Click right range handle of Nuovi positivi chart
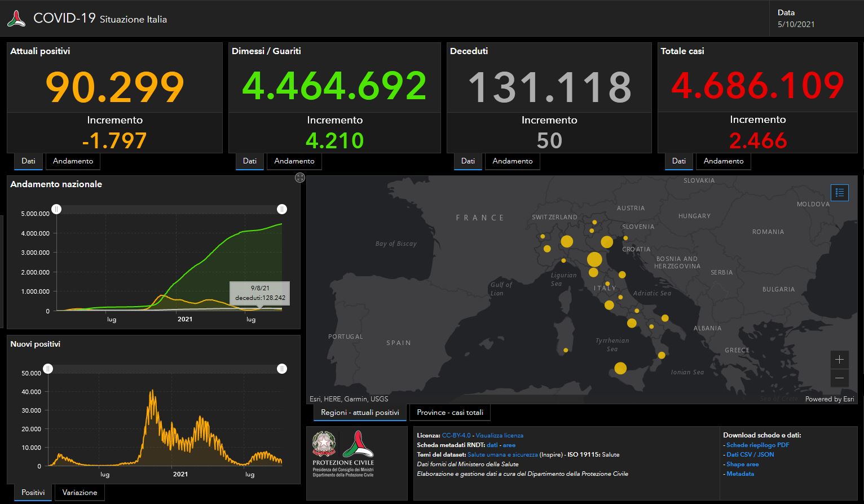The height and width of the screenshot is (504, 864). click(x=282, y=369)
